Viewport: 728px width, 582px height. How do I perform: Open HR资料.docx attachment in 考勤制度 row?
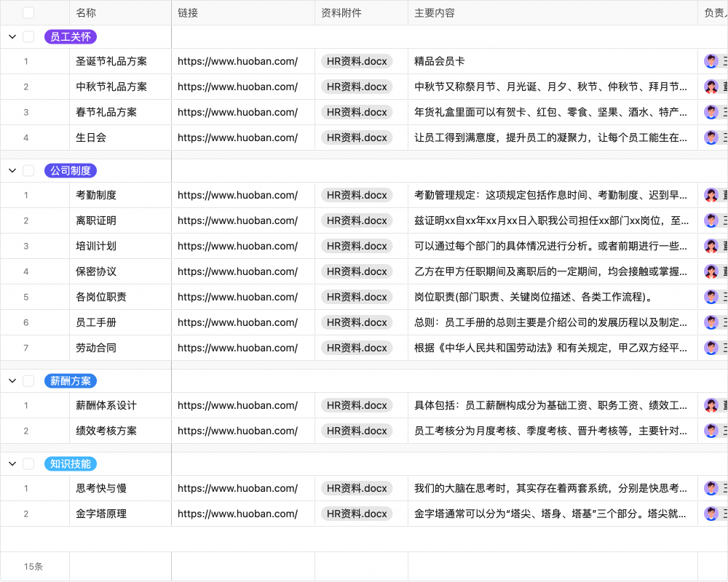point(356,195)
